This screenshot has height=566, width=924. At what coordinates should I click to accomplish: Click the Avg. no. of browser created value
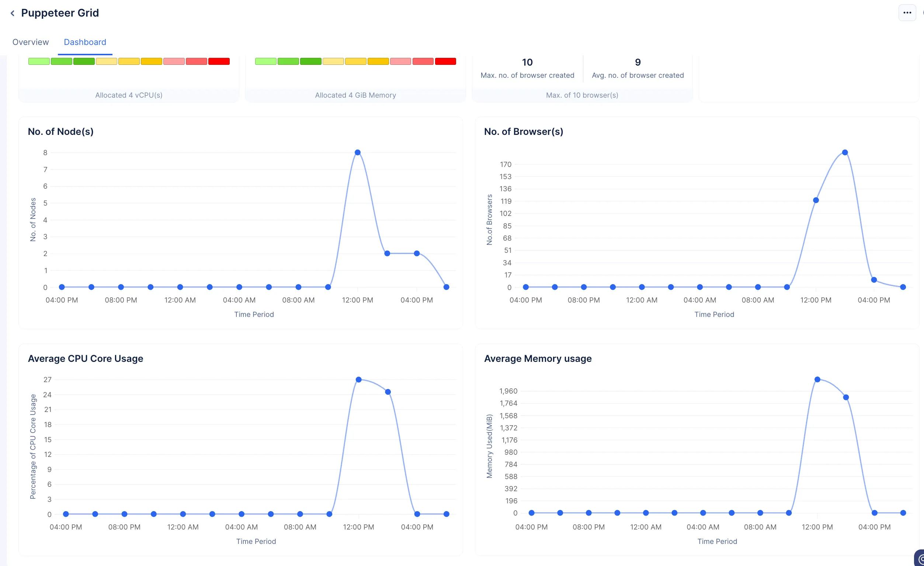[638, 62]
